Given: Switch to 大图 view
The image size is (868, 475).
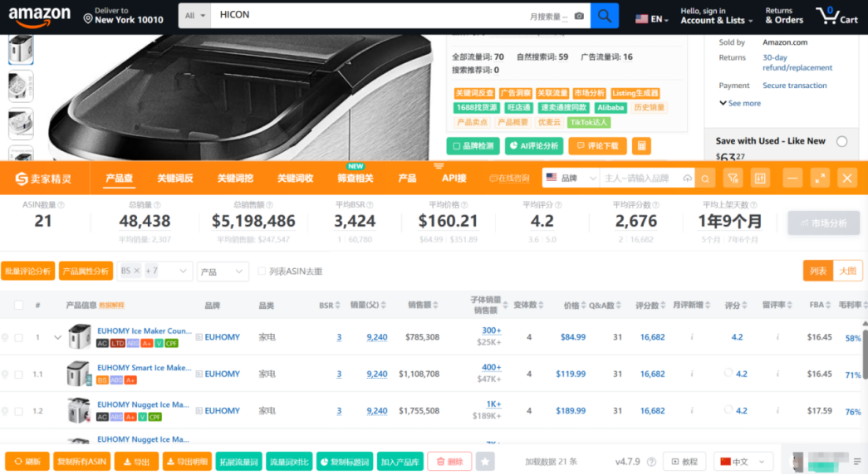Looking at the screenshot, I should 848,271.
